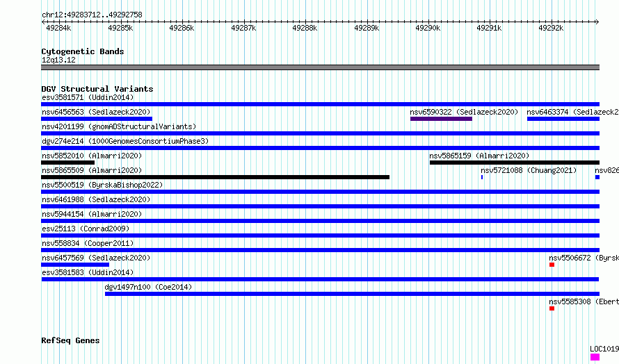Click the blue nsv6457569 variant bar
Image resolution: width=619 pixels, height=364 pixels.
pyautogui.click(x=75, y=265)
